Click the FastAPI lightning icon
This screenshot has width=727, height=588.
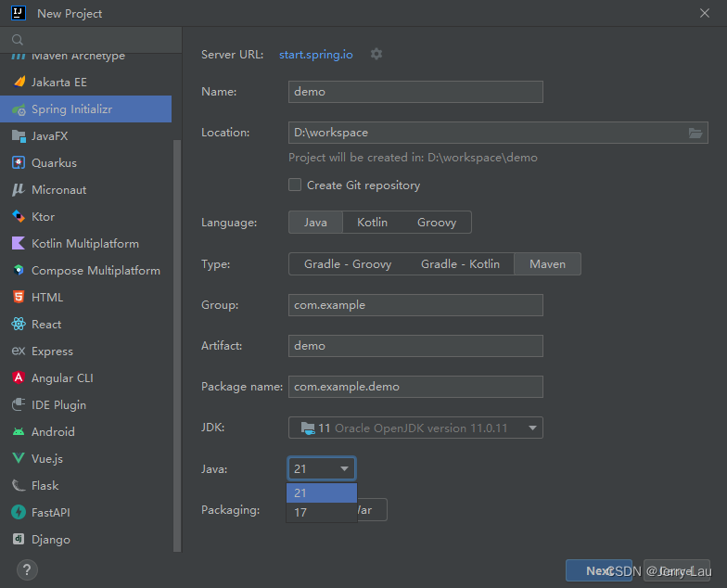tap(19, 512)
